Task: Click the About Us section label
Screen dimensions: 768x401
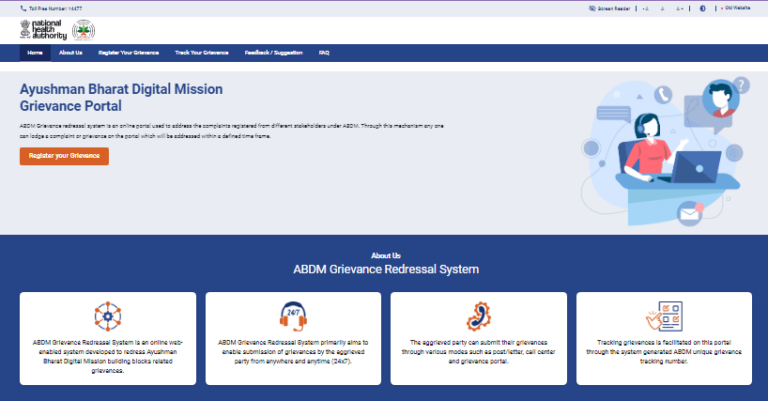Action: click(x=386, y=256)
